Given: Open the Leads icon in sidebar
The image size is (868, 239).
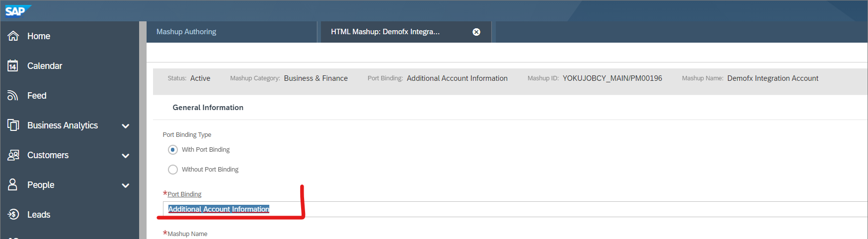Looking at the screenshot, I should click(x=13, y=215).
